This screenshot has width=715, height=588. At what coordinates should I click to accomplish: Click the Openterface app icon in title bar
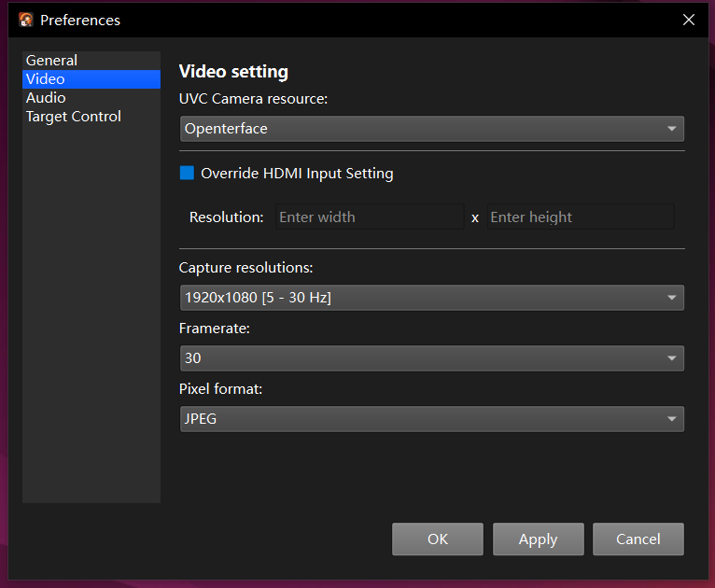[x=26, y=20]
